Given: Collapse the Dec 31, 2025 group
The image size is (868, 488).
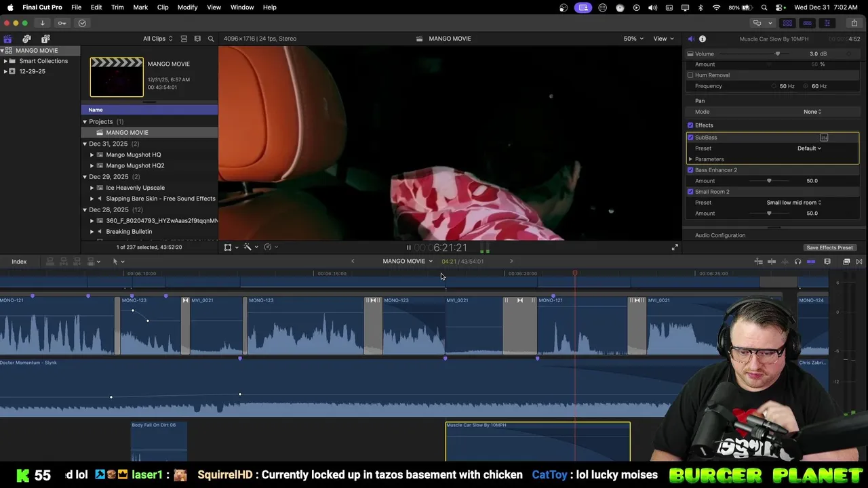Looking at the screenshot, I should tap(85, 144).
